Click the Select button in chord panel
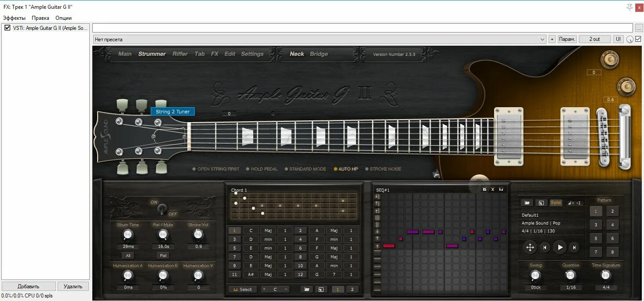Viewport: 644px width, 301px height. 243,289
